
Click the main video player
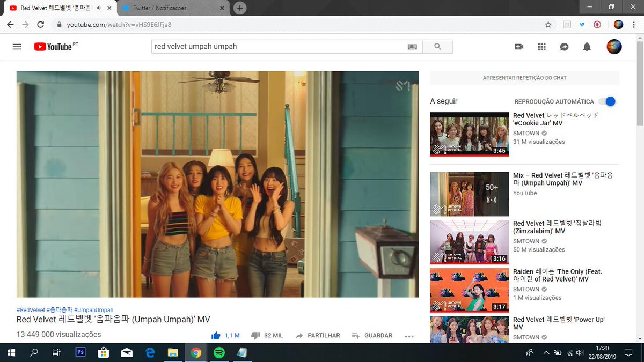tap(217, 184)
